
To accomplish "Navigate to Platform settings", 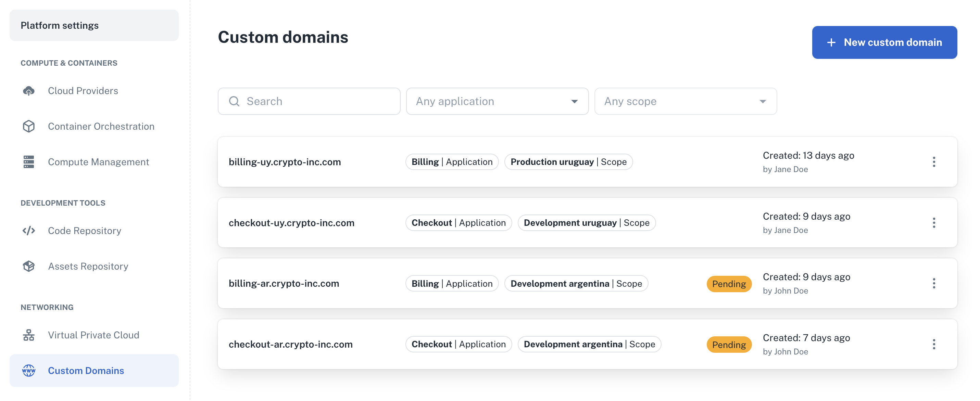I will click(x=60, y=25).
